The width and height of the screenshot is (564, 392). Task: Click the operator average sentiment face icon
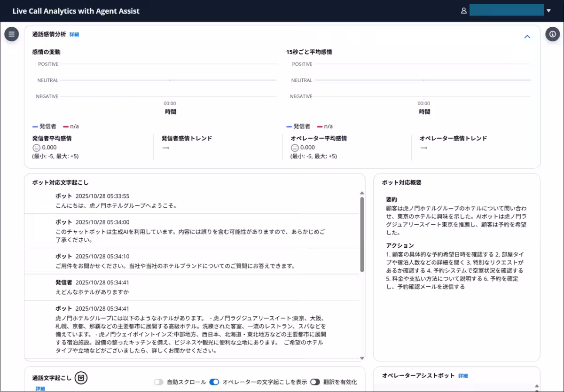[295, 148]
